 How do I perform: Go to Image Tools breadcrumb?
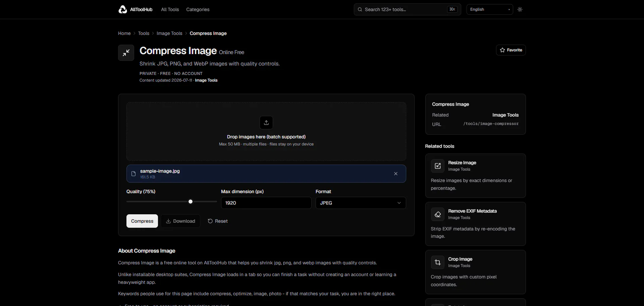(169, 33)
